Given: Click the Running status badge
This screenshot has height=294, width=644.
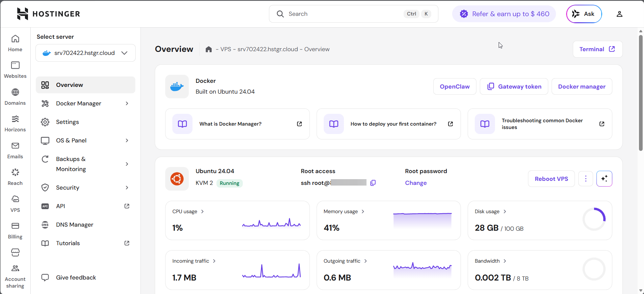Looking at the screenshot, I should pyautogui.click(x=230, y=183).
